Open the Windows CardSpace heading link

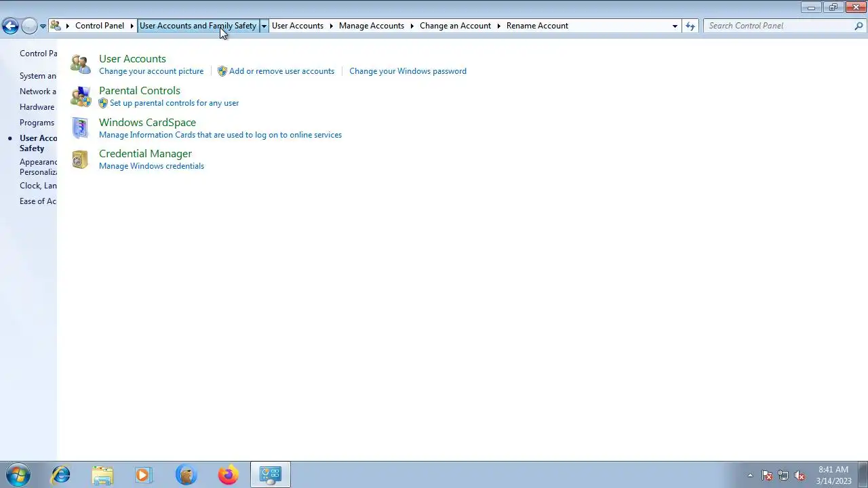coord(147,123)
